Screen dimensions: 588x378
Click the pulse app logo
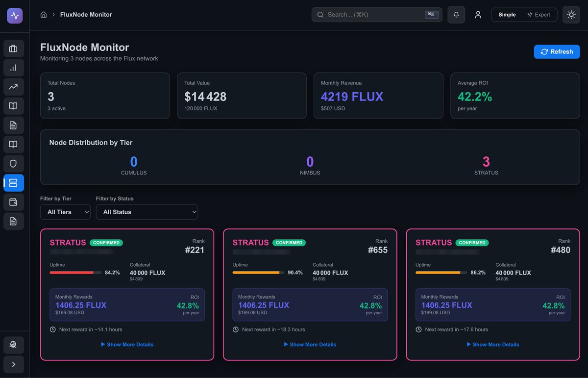15,15
